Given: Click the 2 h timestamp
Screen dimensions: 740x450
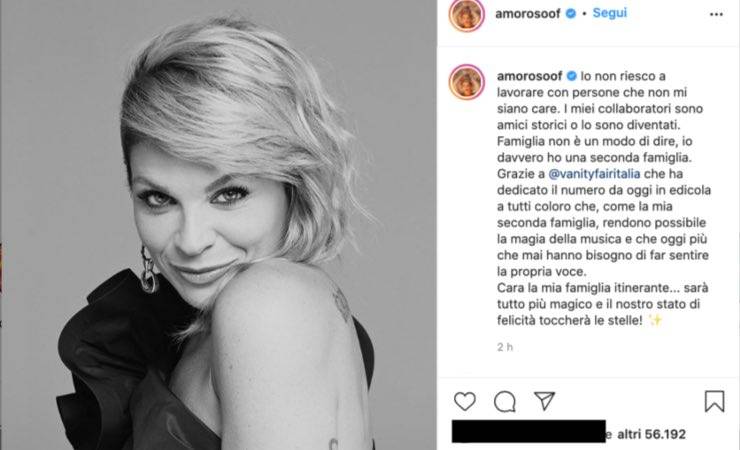Looking at the screenshot, I should click(x=505, y=347).
